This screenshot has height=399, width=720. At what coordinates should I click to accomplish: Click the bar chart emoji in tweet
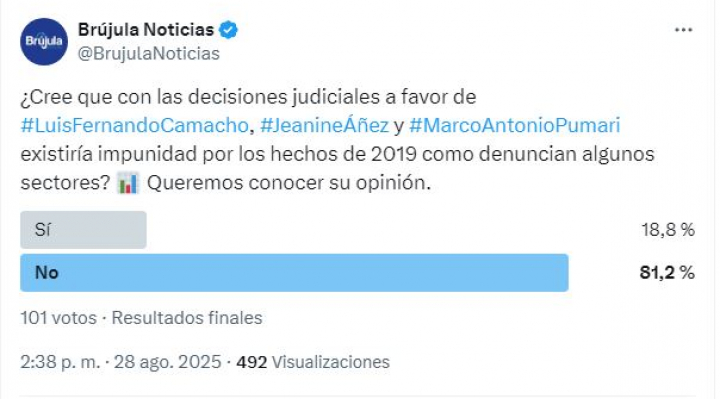click(x=128, y=183)
